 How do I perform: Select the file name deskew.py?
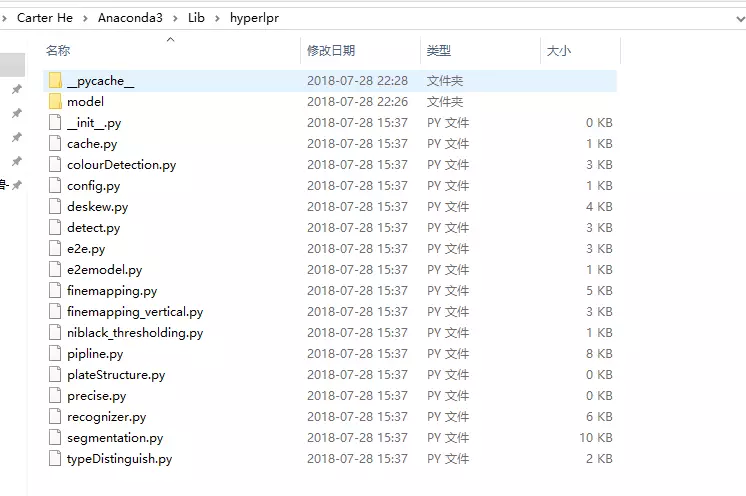[98, 206]
